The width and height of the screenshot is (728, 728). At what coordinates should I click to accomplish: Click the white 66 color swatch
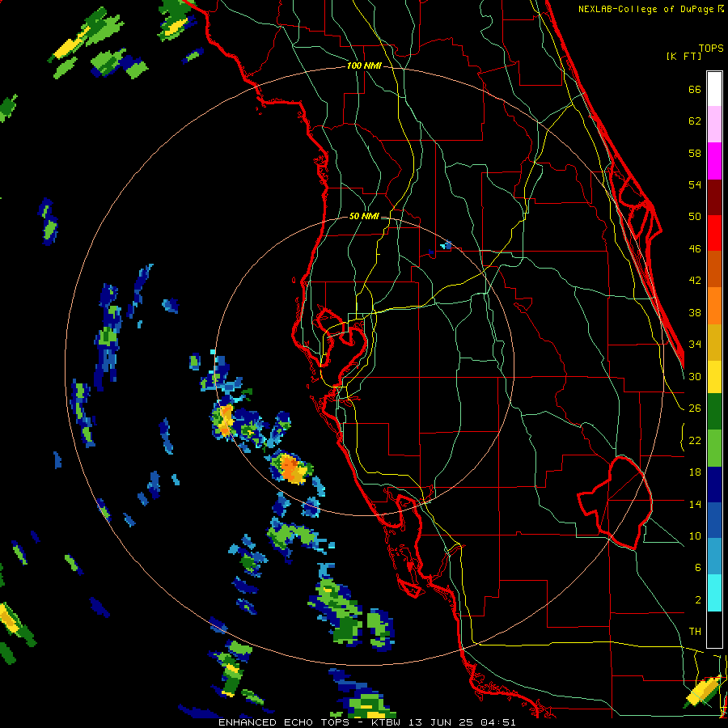714,89
